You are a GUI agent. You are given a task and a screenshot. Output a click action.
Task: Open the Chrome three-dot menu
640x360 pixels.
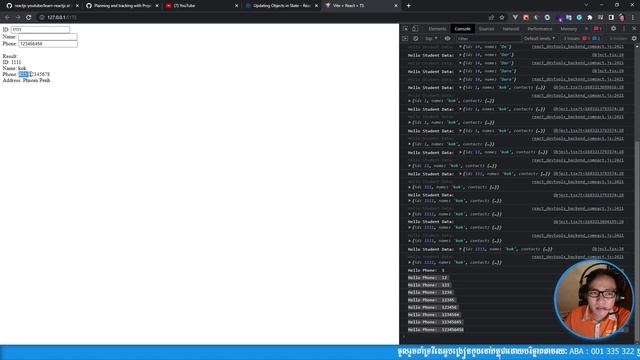click(x=633, y=17)
